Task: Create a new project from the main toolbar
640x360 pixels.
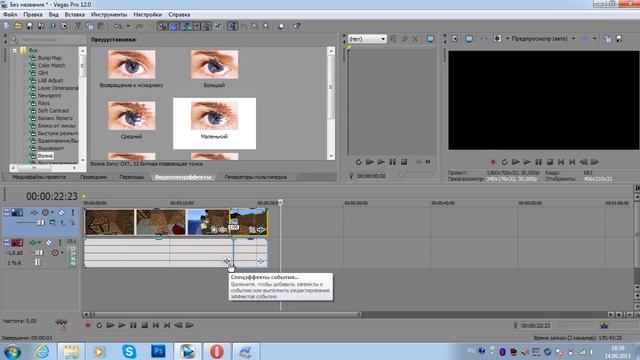Action: point(7,26)
